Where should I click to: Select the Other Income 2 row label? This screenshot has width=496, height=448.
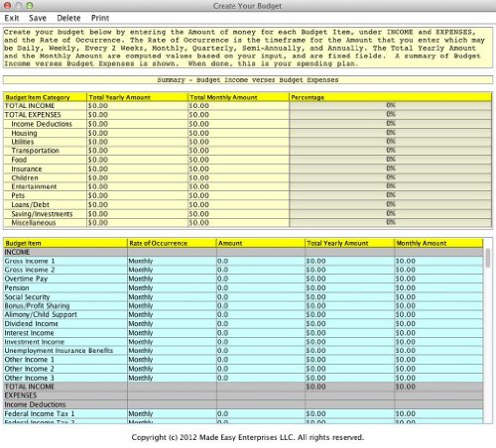[29, 369]
